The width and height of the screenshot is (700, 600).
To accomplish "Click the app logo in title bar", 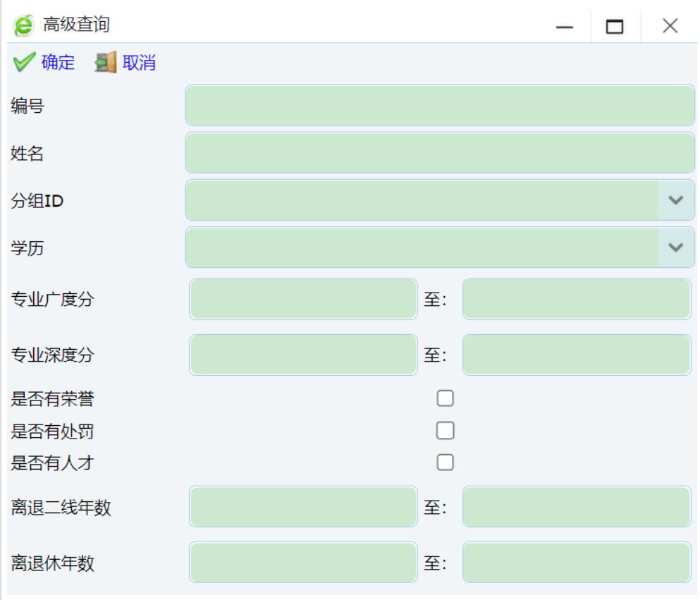I will pos(23,26).
